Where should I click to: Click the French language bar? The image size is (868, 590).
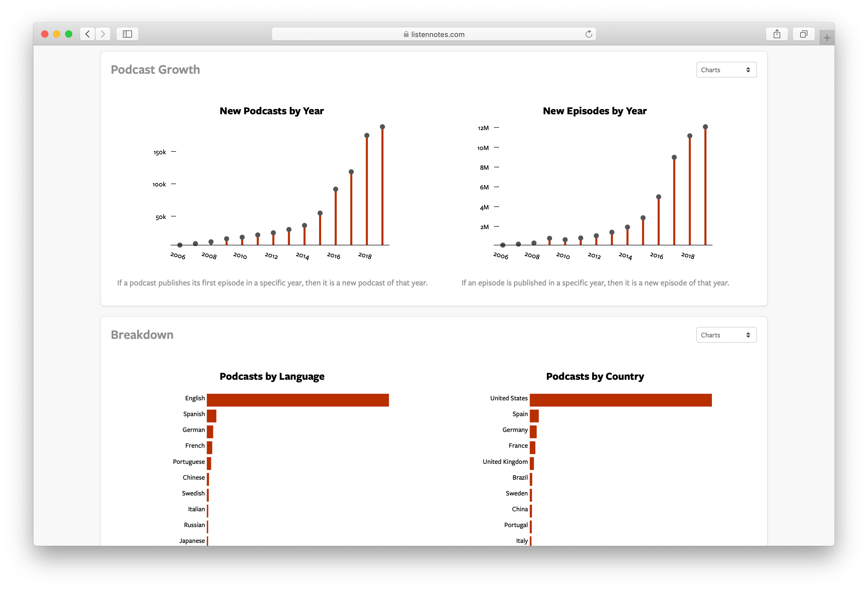[210, 447]
